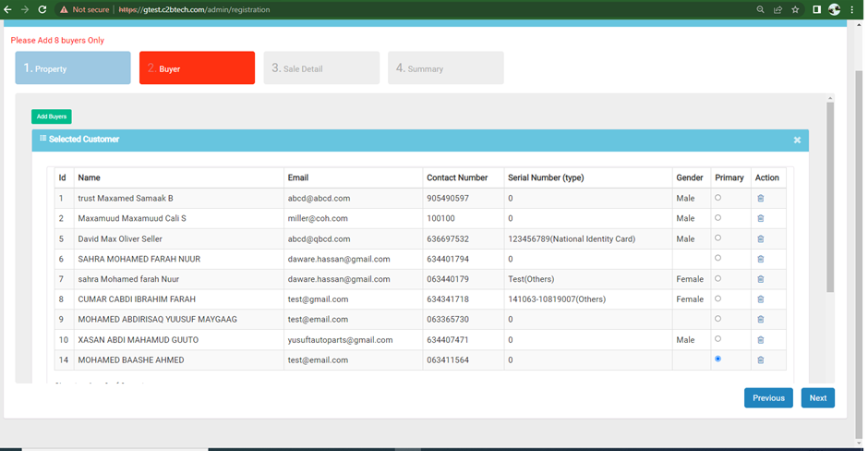This screenshot has height=451, width=868.
Task: Open browser zoom magnifier icon
Action: [x=760, y=9]
